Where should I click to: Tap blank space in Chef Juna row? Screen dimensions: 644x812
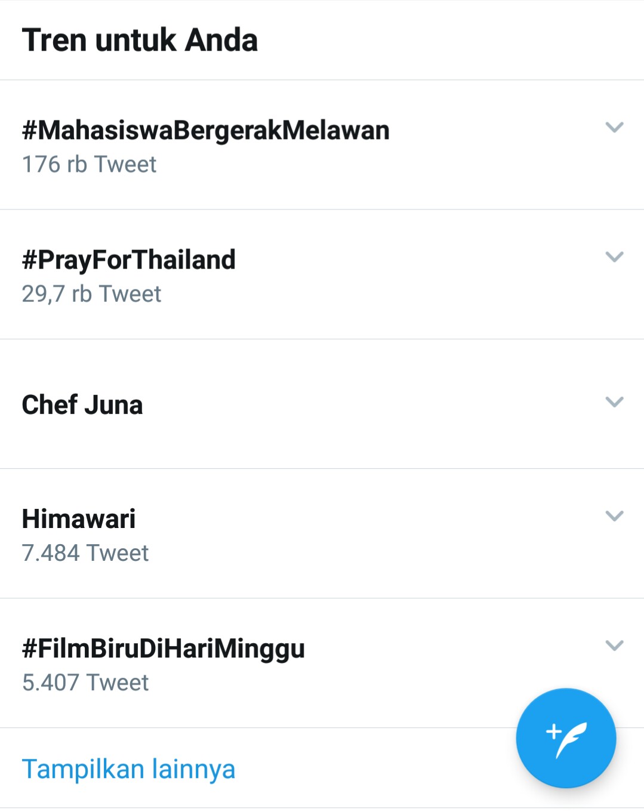tap(358, 405)
